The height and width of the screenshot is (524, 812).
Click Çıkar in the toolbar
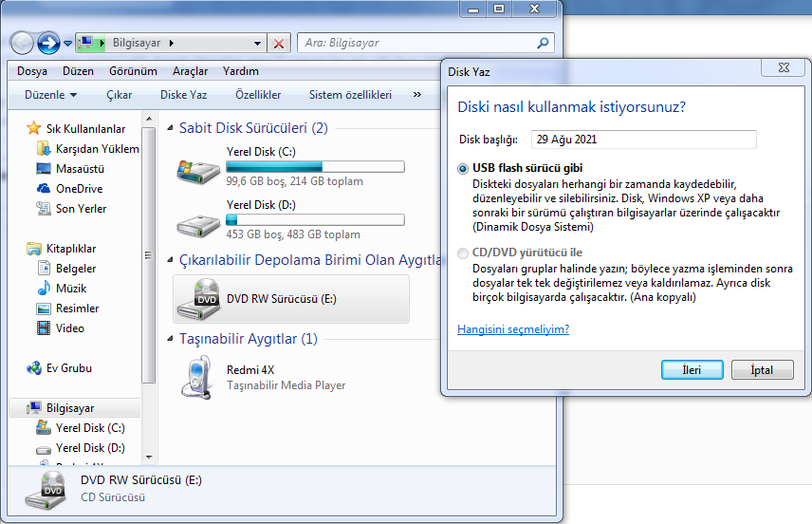(x=120, y=95)
